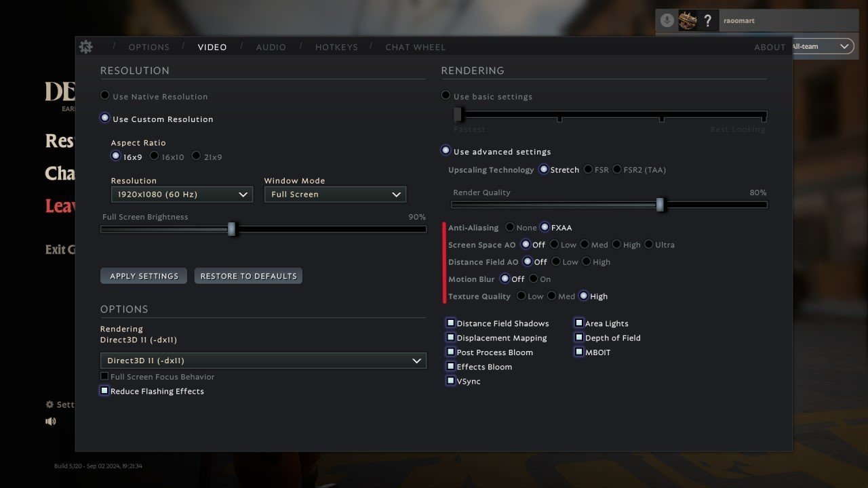This screenshot has width=868, height=488.
Task: Set Screen Space AO to Med
Action: (584, 244)
